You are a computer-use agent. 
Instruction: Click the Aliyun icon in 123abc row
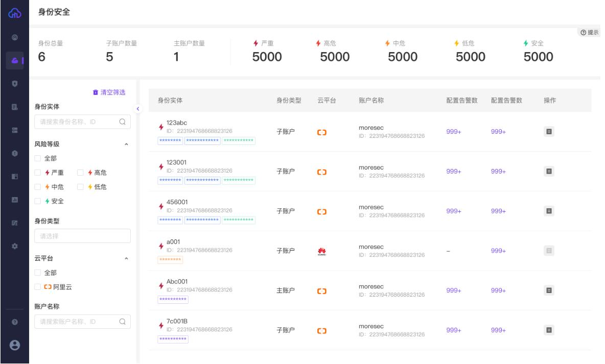322,132
